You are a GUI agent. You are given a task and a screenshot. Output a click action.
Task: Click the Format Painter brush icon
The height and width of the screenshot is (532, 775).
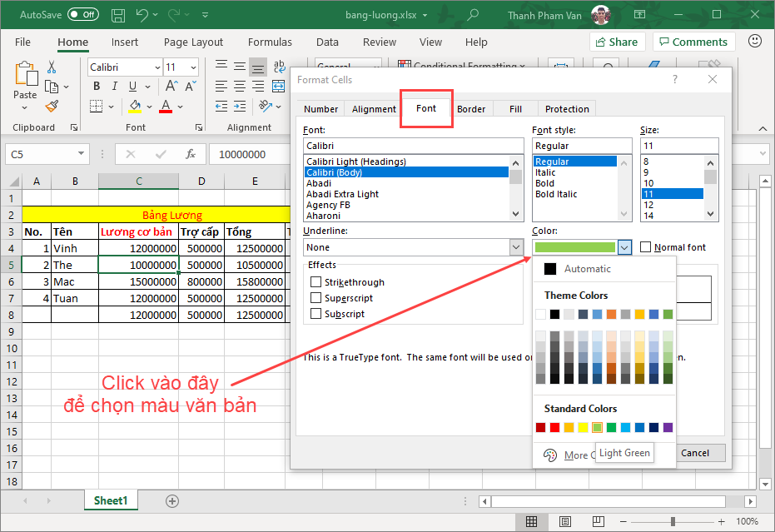tap(52, 106)
